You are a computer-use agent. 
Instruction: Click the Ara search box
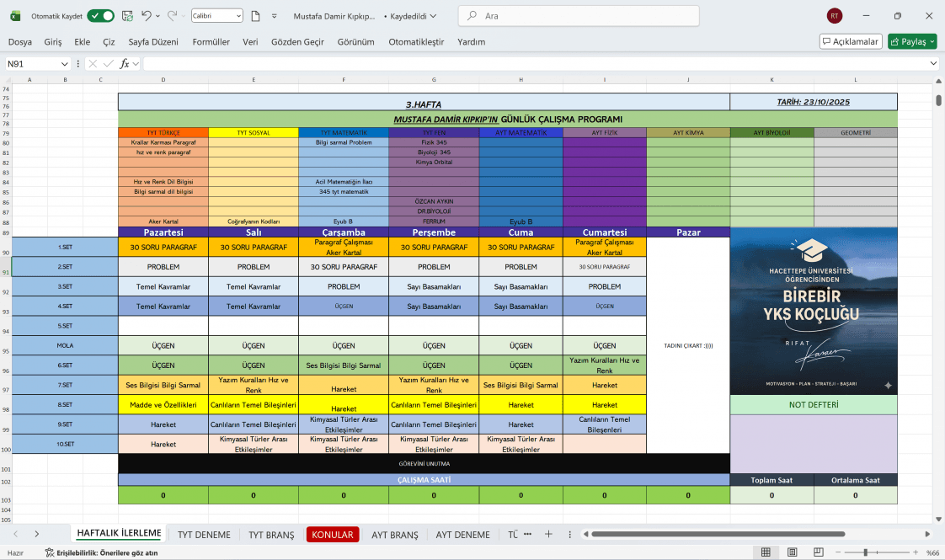579,16
